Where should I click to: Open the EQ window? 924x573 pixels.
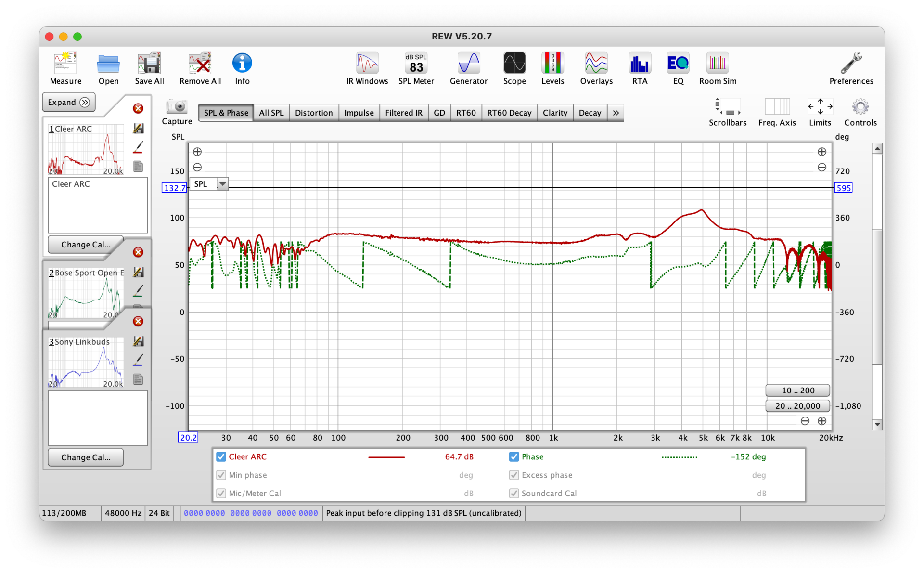[x=678, y=63]
